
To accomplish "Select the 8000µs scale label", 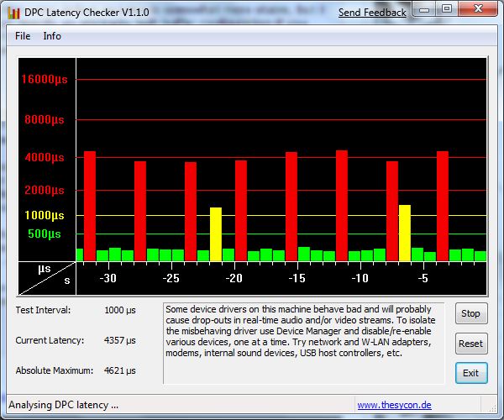I will tap(45, 119).
